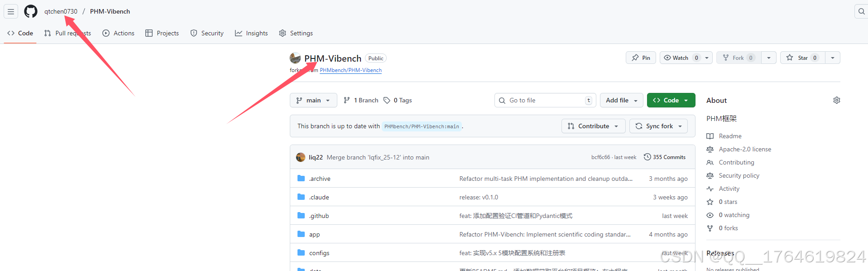868x271 pixels.
Task: Open the main branch selector dropdown
Action: click(313, 100)
